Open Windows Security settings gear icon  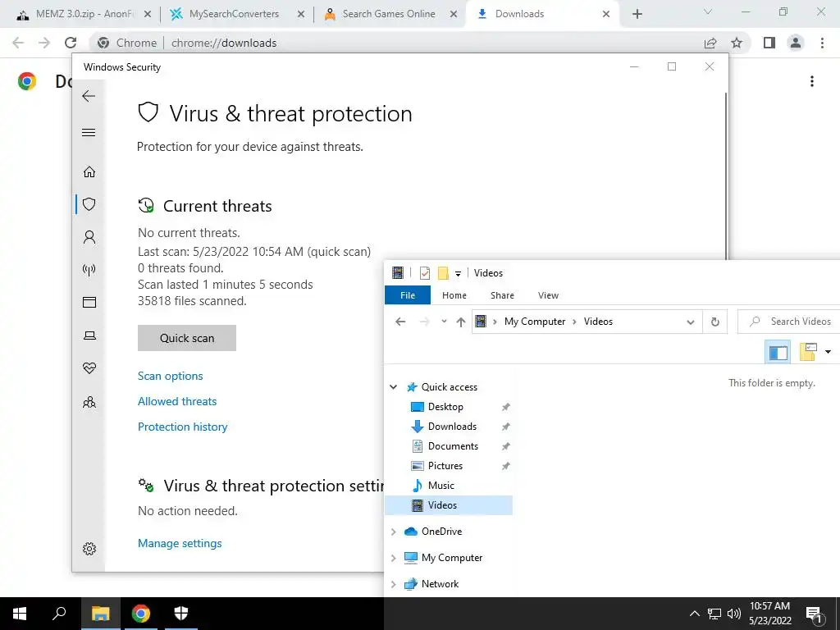pos(89,549)
